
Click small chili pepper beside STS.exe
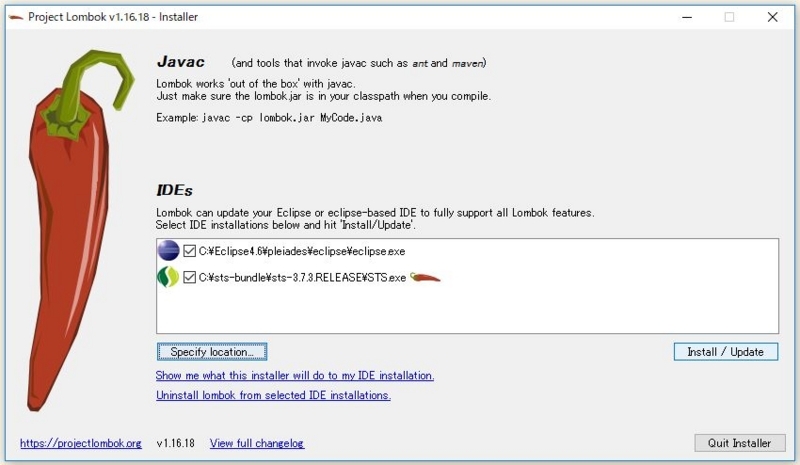coord(425,278)
